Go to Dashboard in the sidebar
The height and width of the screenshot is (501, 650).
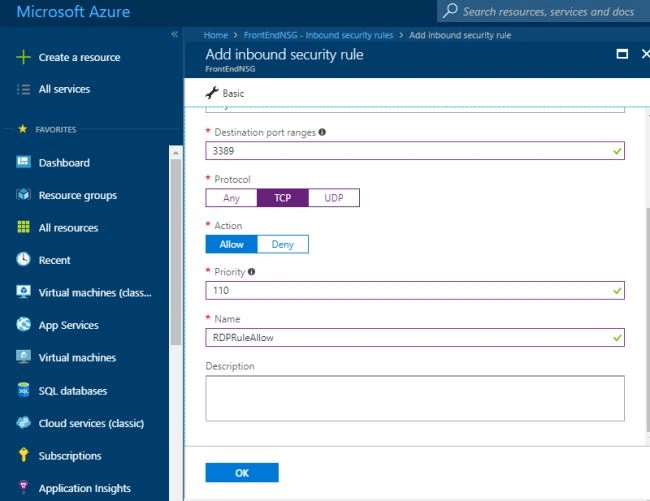pos(64,162)
